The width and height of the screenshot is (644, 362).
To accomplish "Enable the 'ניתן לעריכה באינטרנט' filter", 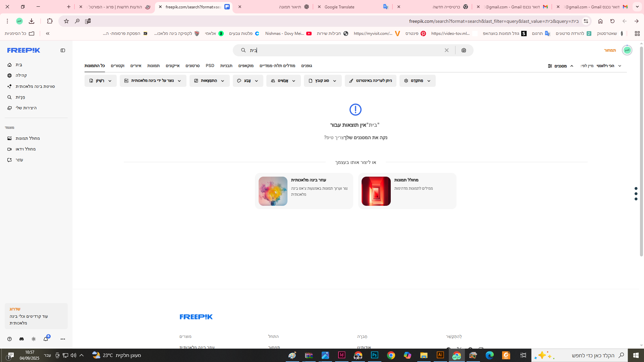I will pos(370,80).
